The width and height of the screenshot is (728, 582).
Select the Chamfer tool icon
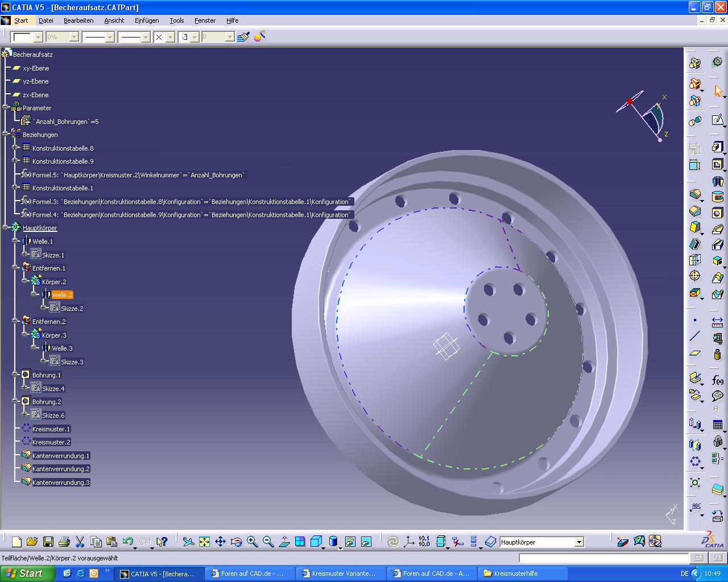pos(695,210)
